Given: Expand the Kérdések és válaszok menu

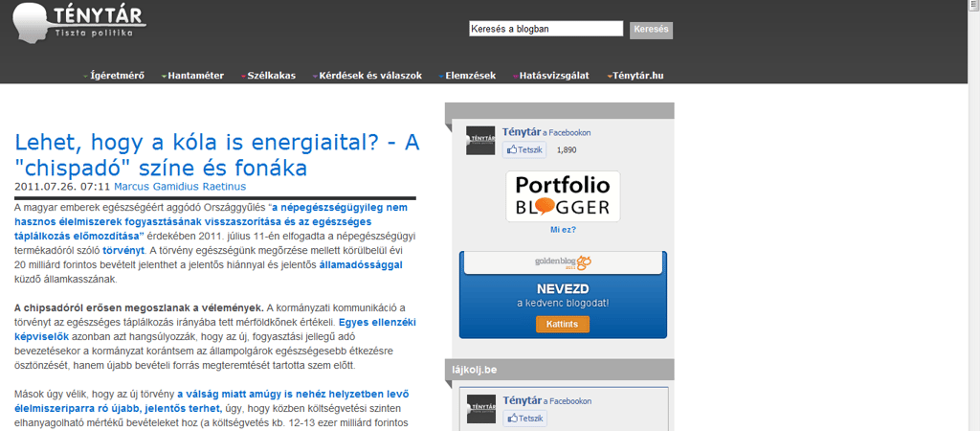Looking at the screenshot, I should tap(368, 76).
